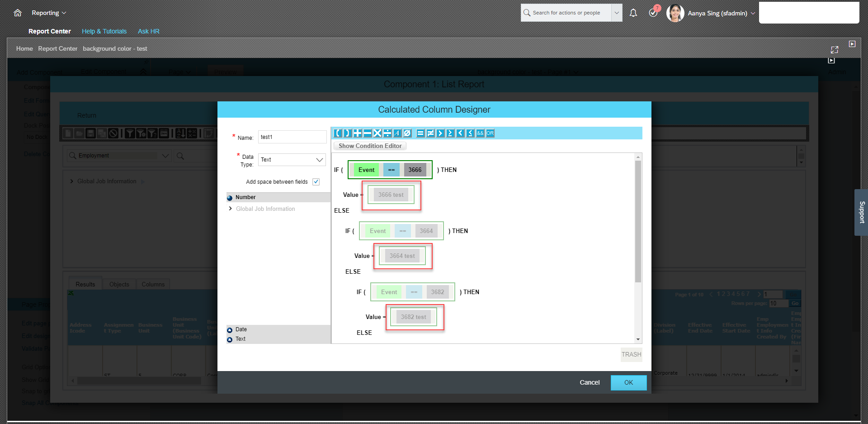Screen dimensions: 868x424
Task: Select the '3666 test' value box
Action: click(x=391, y=195)
